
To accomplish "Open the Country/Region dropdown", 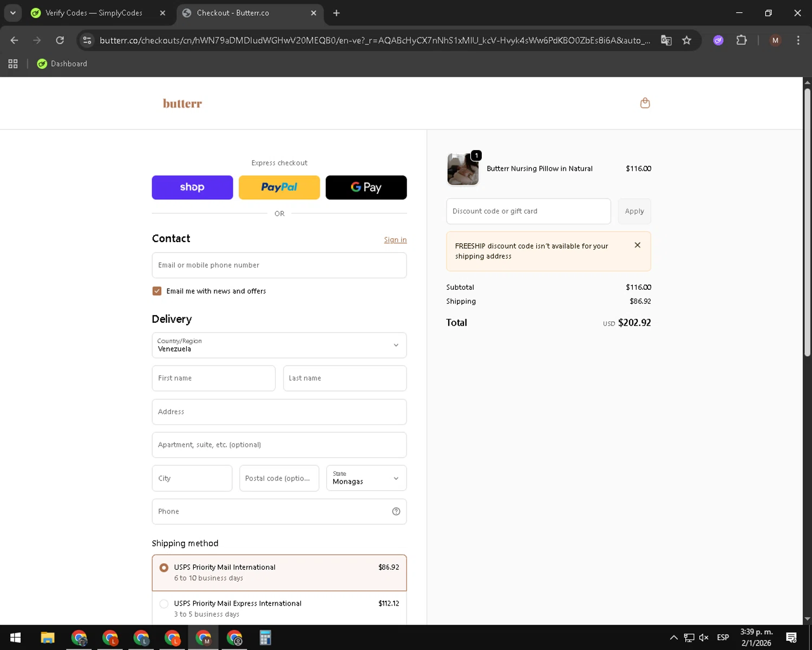I will (279, 345).
